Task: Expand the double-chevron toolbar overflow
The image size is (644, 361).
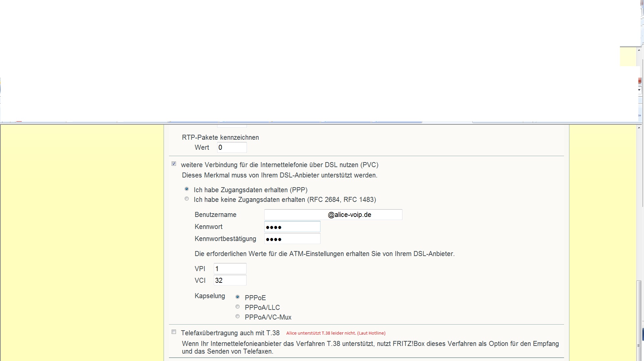Action: pyautogui.click(x=639, y=116)
